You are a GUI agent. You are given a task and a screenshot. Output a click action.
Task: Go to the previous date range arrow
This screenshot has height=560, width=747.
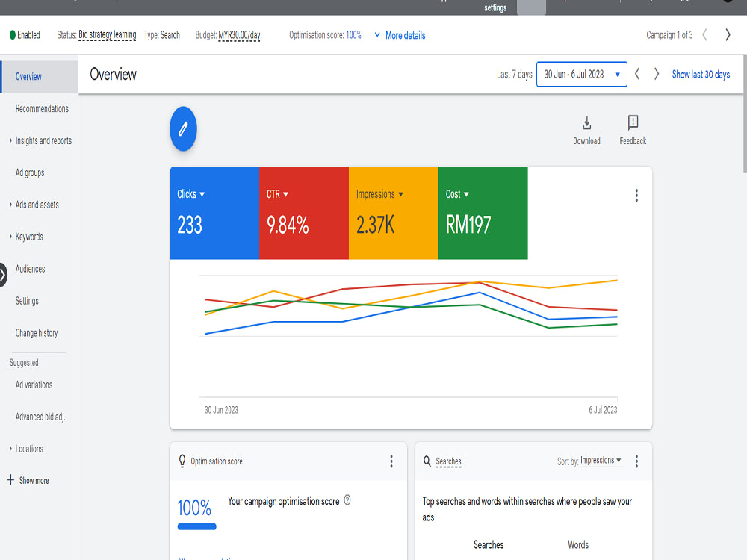pyautogui.click(x=637, y=74)
